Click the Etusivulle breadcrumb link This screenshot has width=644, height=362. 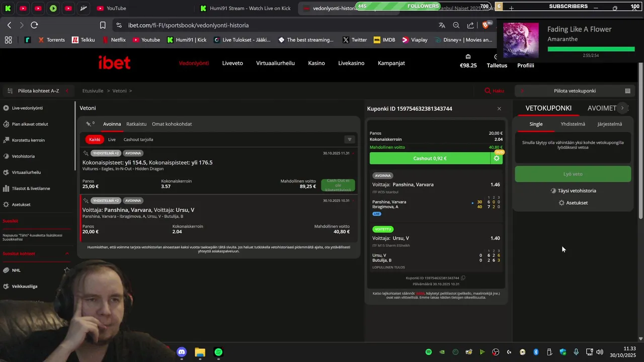[93, 91]
